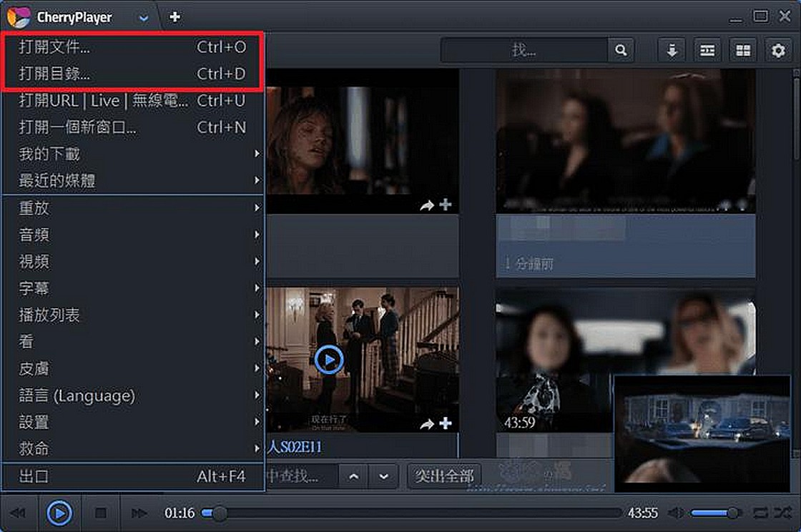Add the staircase scene video to playlist
Viewport: 801px width, 532px height.
pyautogui.click(x=446, y=423)
